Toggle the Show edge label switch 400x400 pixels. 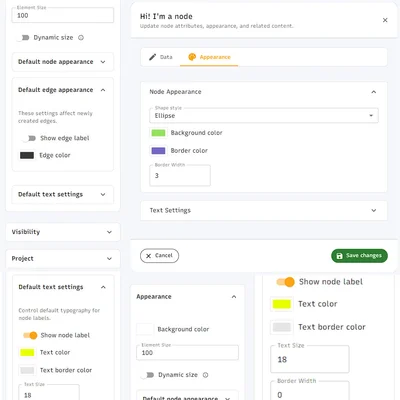(29, 138)
